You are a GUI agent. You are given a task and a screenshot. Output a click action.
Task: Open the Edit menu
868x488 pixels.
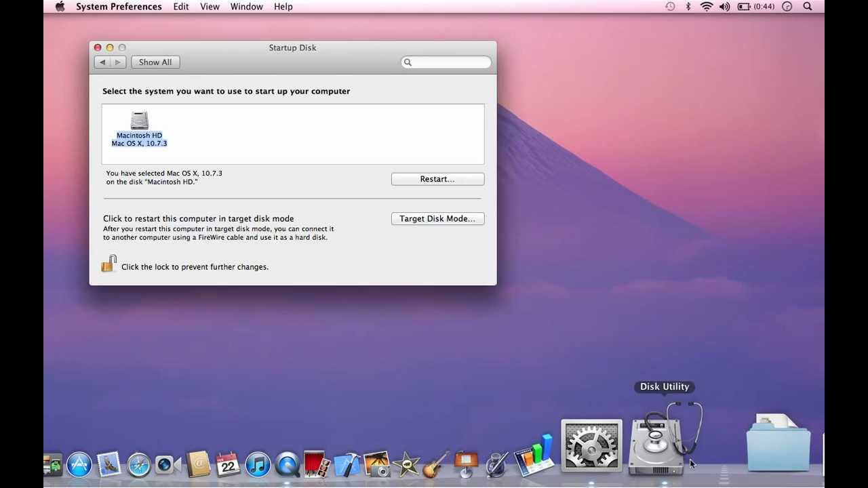pos(181,6)
